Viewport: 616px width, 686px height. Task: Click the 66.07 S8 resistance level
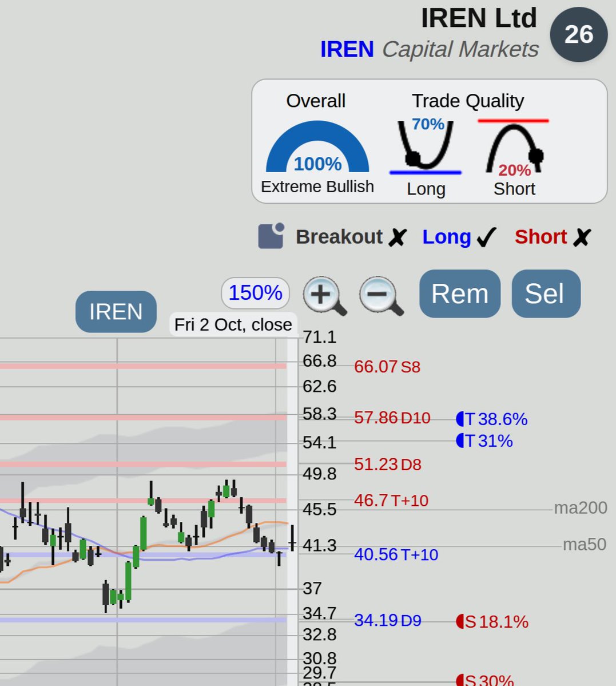[387, 367]
